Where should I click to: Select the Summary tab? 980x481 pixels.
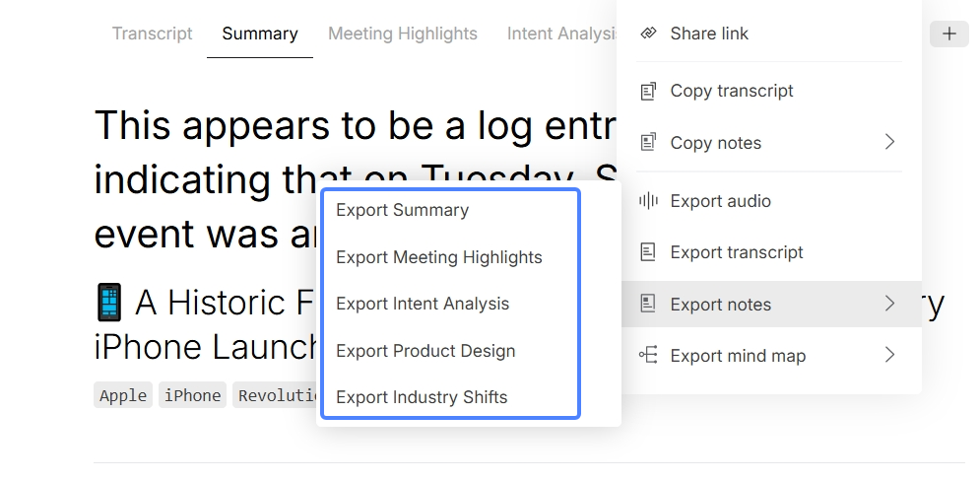click(260, 34)
